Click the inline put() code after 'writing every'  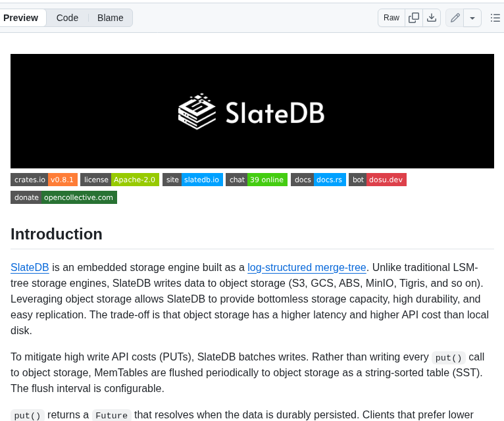point(448,357)
